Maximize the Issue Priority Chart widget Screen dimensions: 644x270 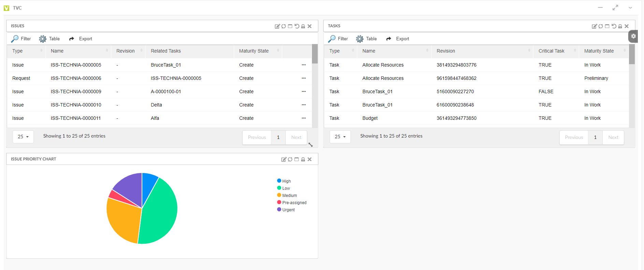(297, 159)
